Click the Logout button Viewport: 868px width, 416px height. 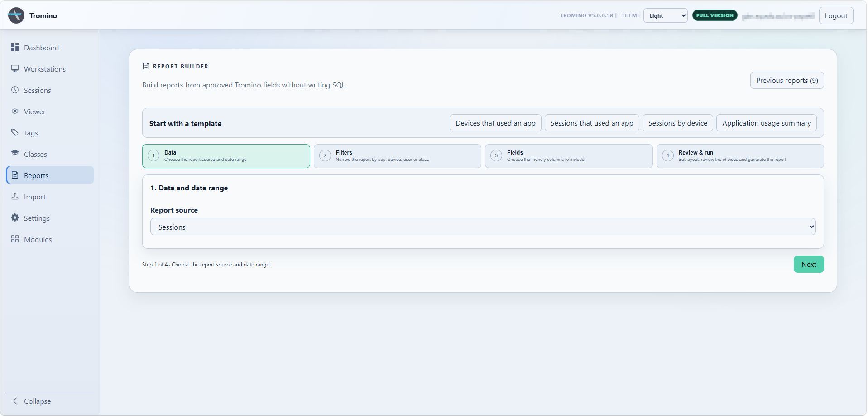(836, 15)
